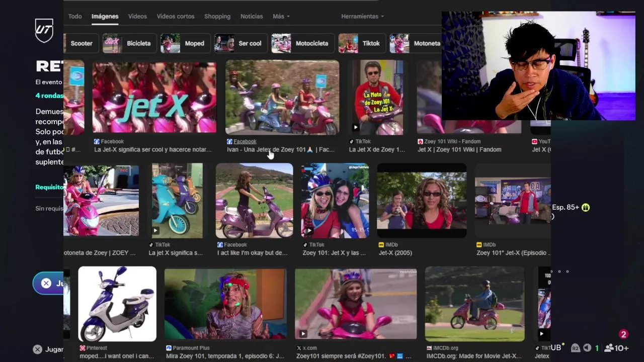Click the emoji icon beside Esp. 85+

point(586,207)
